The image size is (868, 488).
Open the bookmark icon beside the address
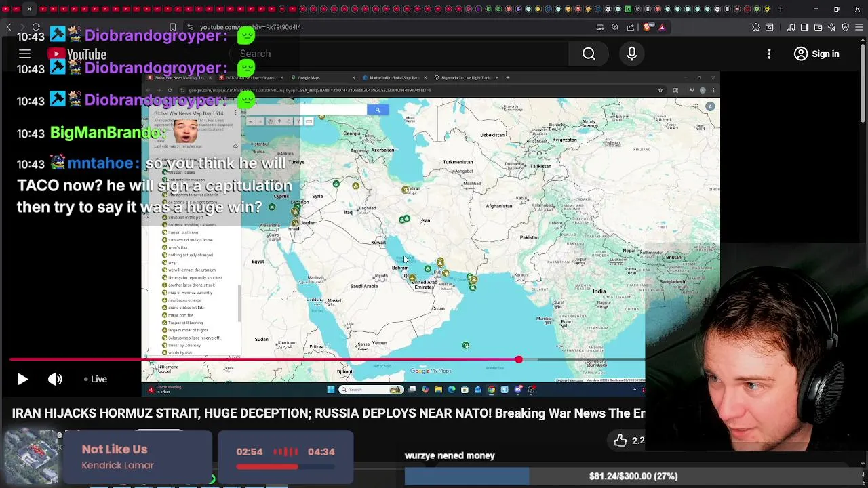point(172,27)
